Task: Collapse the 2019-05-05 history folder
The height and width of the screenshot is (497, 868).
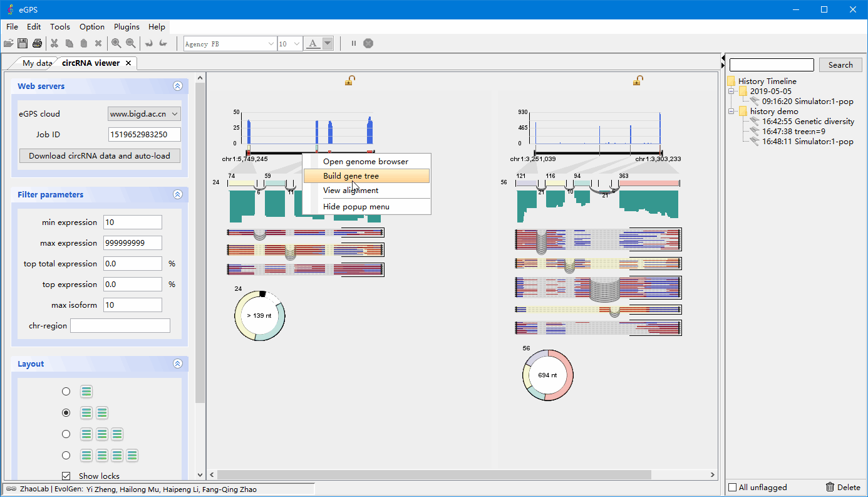Action: click(731, 91)
